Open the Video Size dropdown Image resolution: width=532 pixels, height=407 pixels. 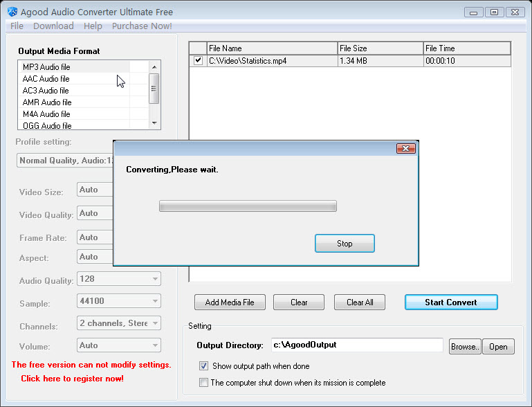pyautogui.click(x=95, y=190)
